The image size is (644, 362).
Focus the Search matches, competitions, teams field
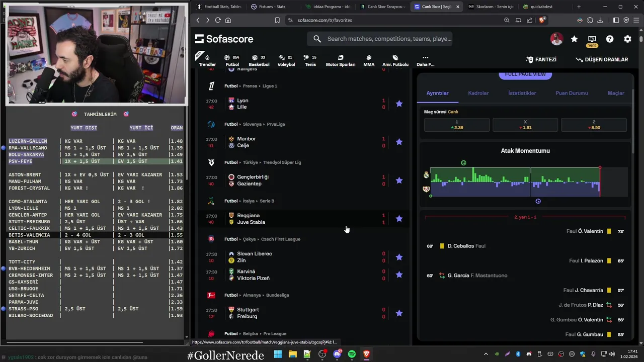[x=380, y=39]
